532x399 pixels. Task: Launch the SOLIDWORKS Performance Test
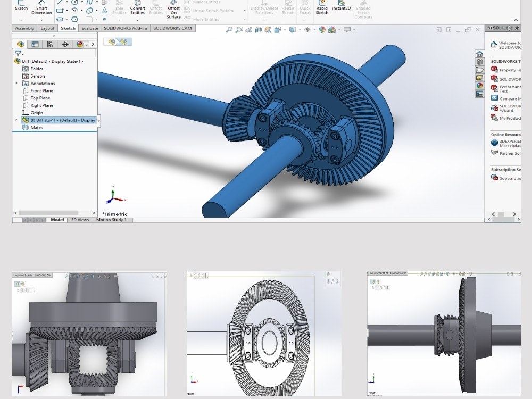[x=506, y=88]
